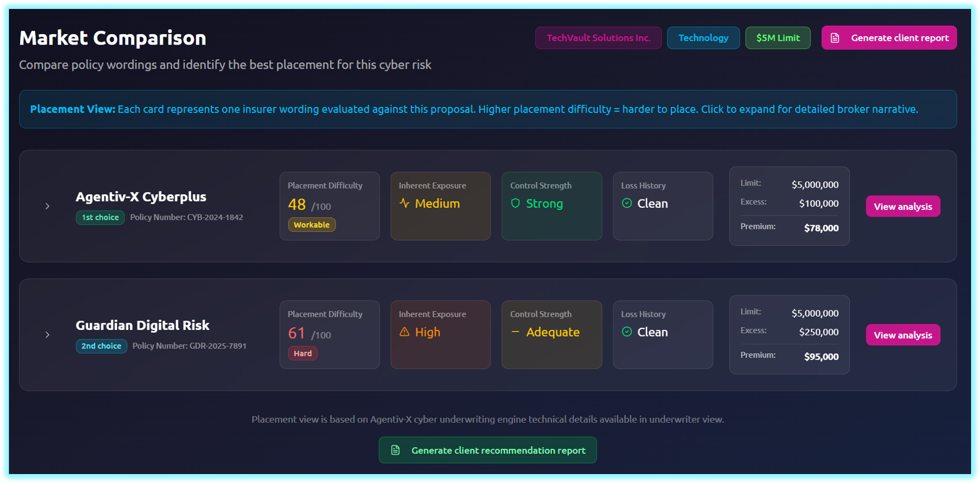
Task: Click the 2nd choice badge
Action: pyautogui.click(x=102, y=346)
